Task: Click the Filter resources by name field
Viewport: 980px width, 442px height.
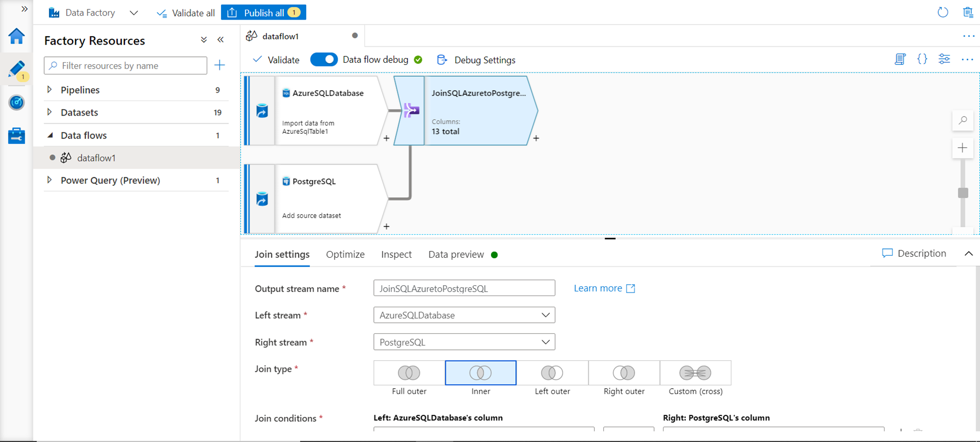Action: [x=125, y=66]
